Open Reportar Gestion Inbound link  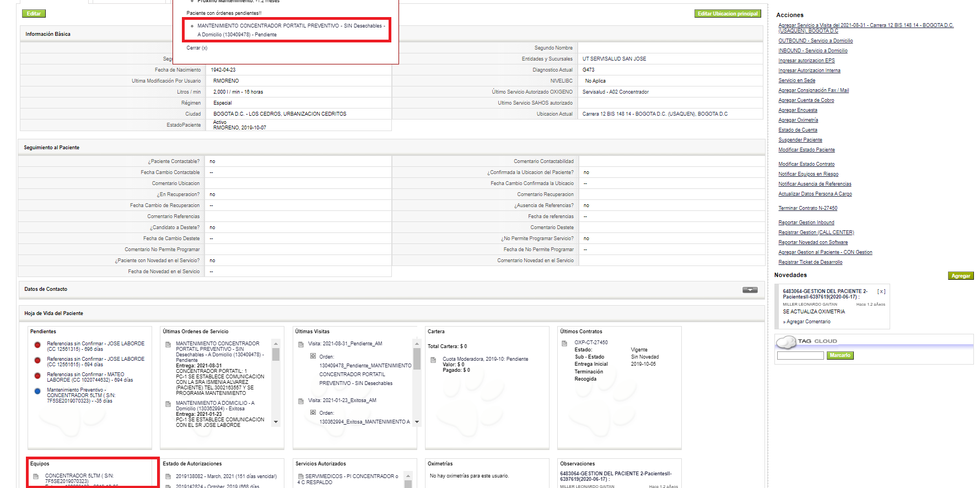pyautogui.click(x=806, y=223)
